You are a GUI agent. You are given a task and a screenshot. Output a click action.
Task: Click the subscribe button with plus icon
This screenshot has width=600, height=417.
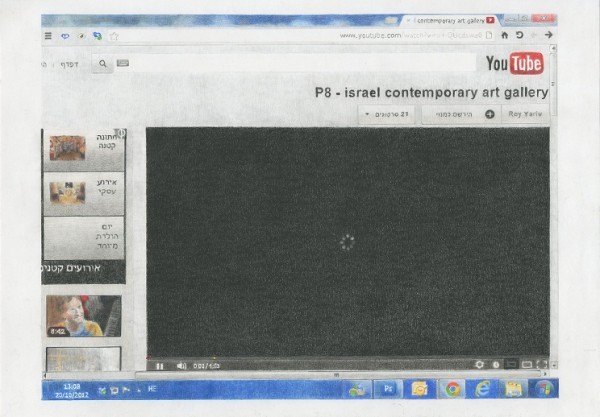click(461, 114)
